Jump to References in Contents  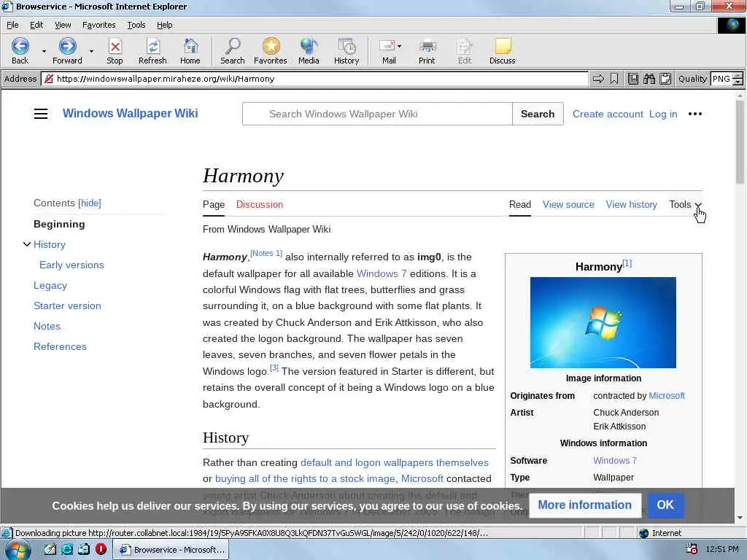click(x=60, y=346)
